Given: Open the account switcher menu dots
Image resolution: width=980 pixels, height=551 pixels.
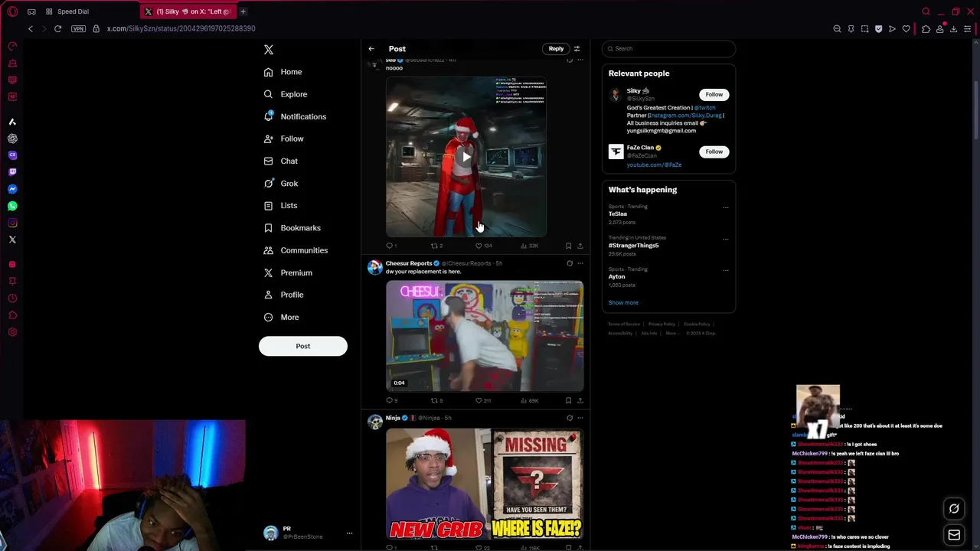Looking at the screenshot, I should pos(349,533).
